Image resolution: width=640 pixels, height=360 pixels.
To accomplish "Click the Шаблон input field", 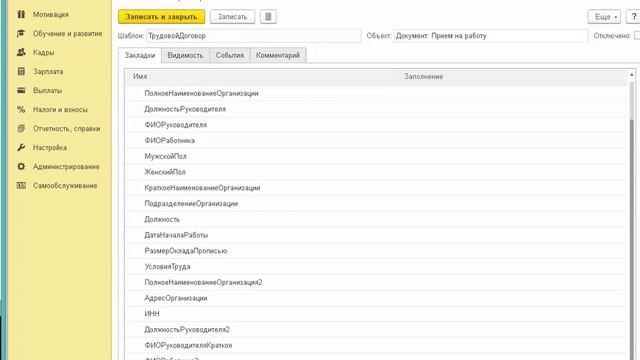I will (253, 36).
